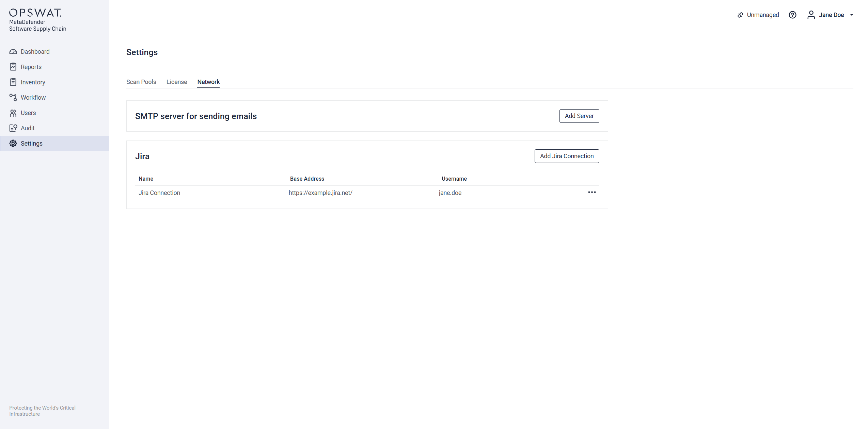Open Audit in the sidebar
Image resolution: width=868 pixels, height=429 pixels.
point(54,128)
